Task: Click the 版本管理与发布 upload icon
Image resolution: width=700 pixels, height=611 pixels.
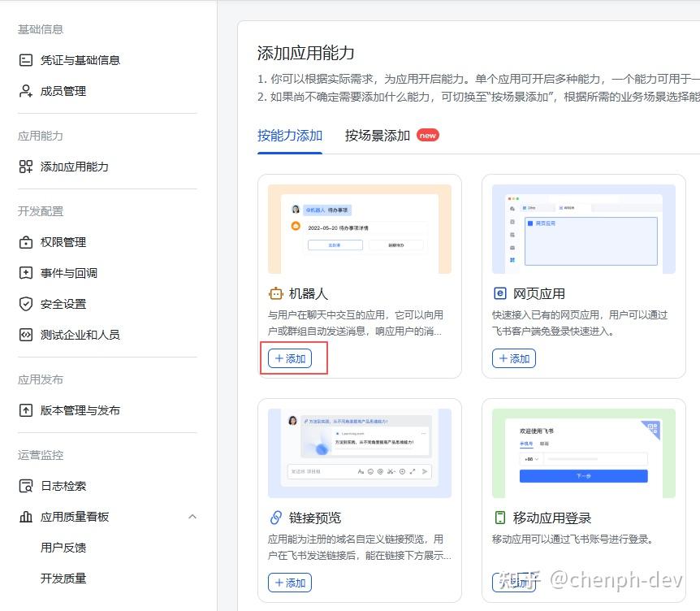Action: tap(26, 410)
